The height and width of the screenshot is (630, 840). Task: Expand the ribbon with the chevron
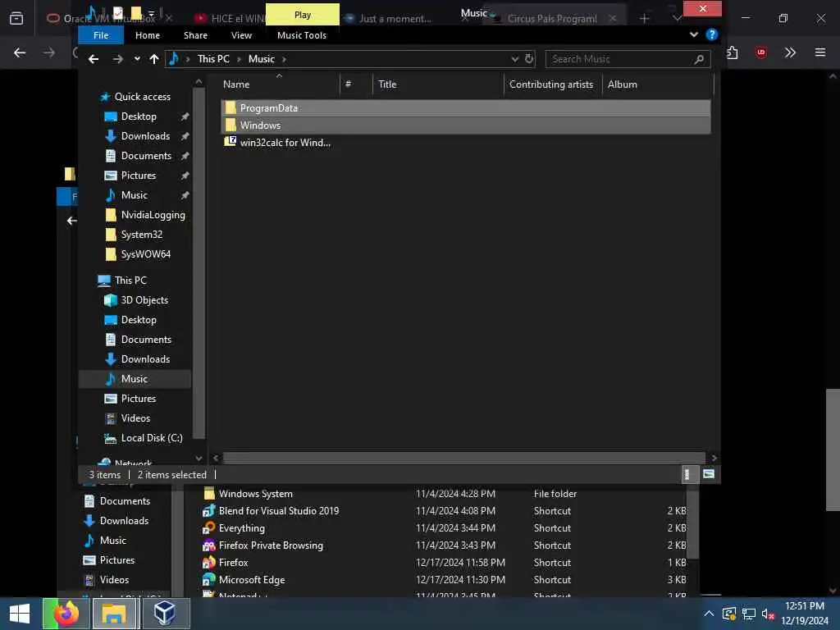point(694,34)
